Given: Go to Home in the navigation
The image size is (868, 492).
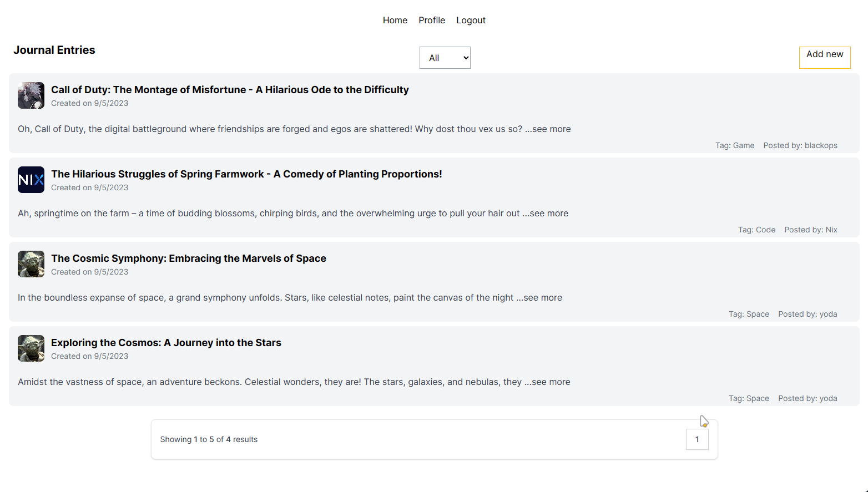Looking at the screenshot, I should 395,20.
